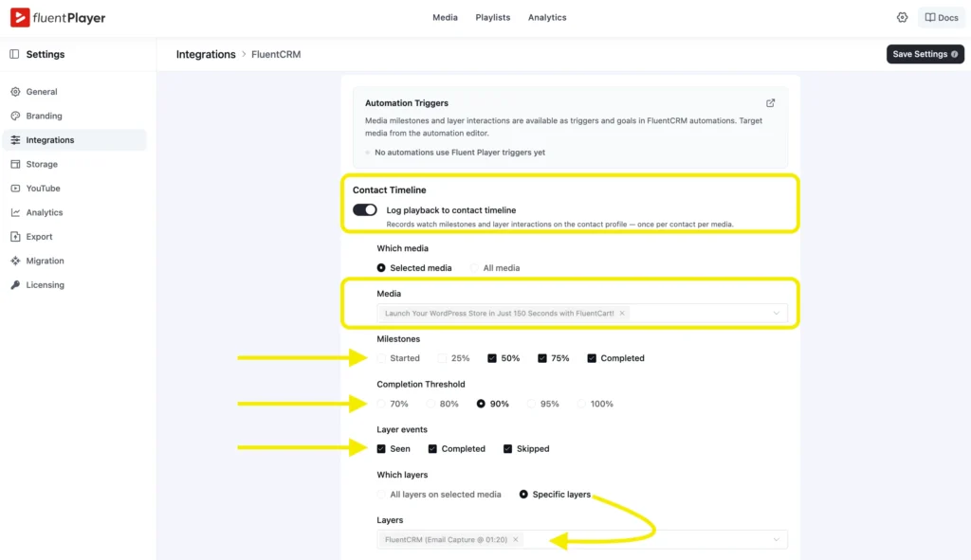This screenshot has height=560, width=971.
Task: Click the fluentPlayer logo
Action: tap(58, 17)
